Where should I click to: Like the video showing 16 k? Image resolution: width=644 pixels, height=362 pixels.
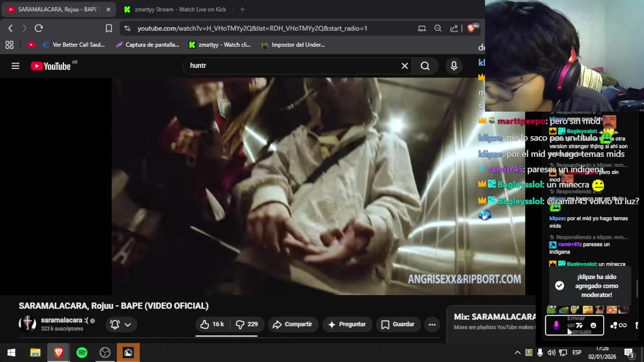(212, 324)
